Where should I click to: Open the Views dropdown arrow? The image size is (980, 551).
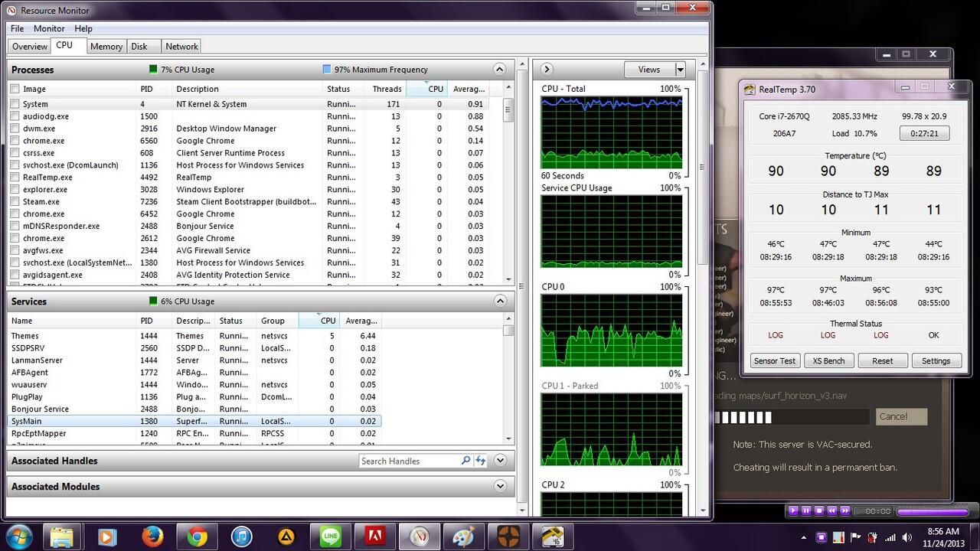pos(680,70)
